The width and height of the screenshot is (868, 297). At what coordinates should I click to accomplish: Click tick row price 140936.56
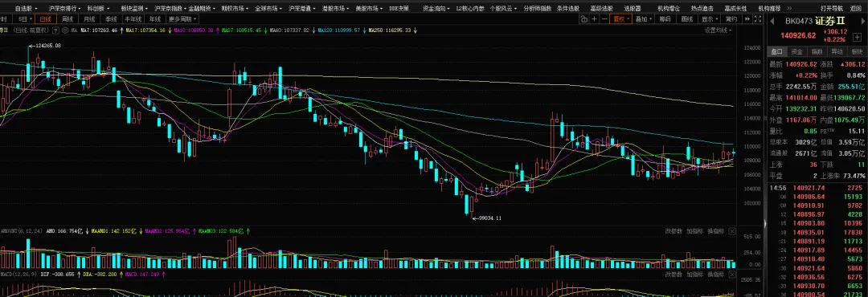809,277
